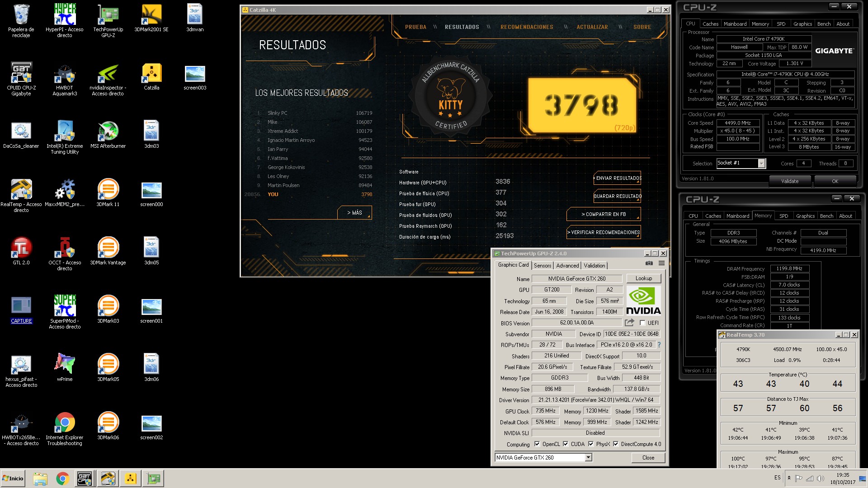Viewport: 868px width, 488px height.
Task: Switch to Sensors tab in GPU-Z
Action: (542, 266)
